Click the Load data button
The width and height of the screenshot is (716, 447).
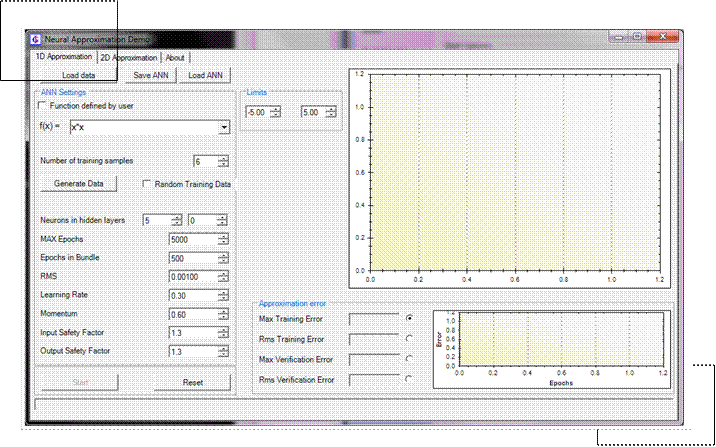click(x=78, y=75)
